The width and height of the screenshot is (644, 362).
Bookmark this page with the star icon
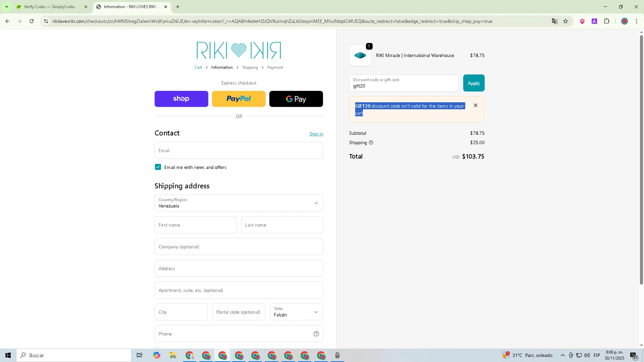565,21
